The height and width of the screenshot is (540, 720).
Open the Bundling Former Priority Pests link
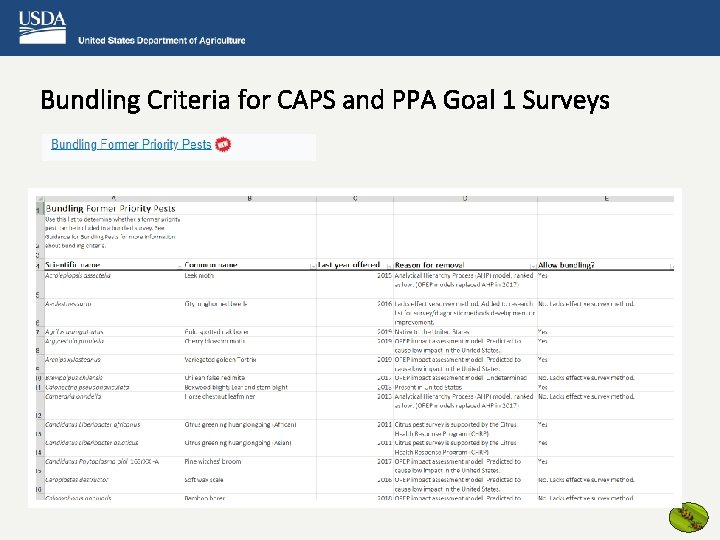click(131, 144)
